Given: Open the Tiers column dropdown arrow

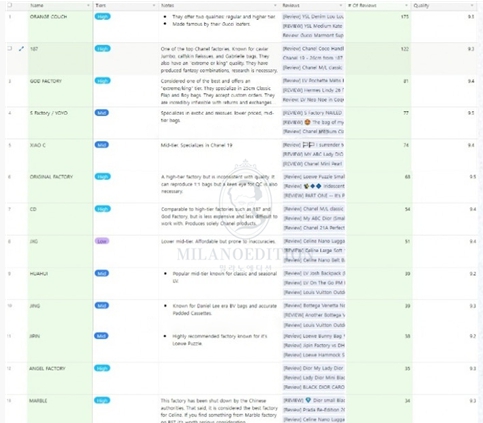Looking at the screenshot, I should click(x=154, y=6).
